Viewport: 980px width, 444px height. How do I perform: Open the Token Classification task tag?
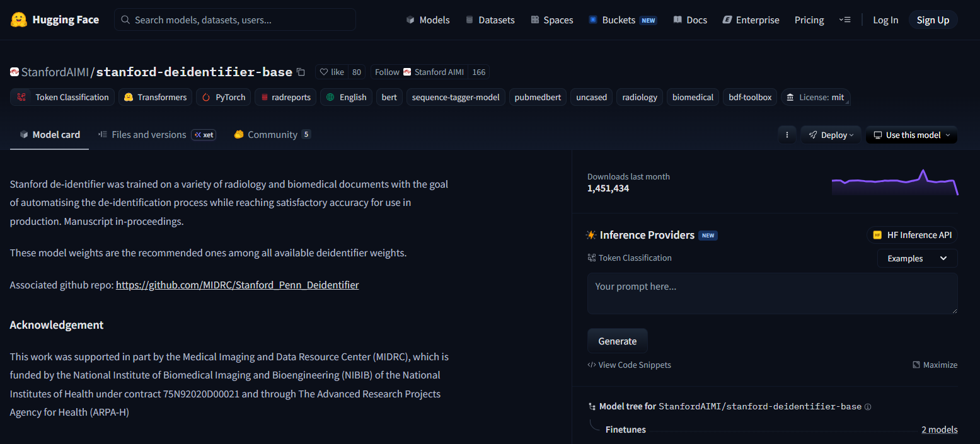click(63, 97)
